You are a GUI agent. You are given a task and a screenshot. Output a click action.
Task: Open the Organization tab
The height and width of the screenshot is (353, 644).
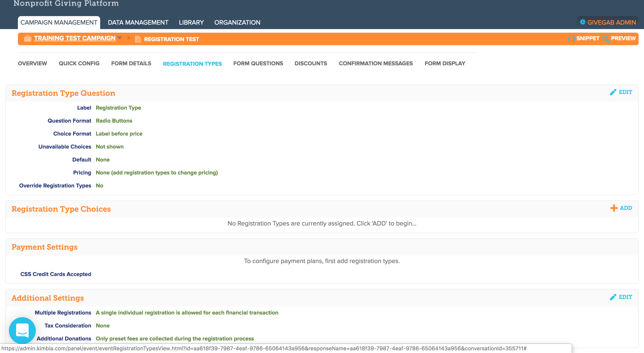point(237,23)
